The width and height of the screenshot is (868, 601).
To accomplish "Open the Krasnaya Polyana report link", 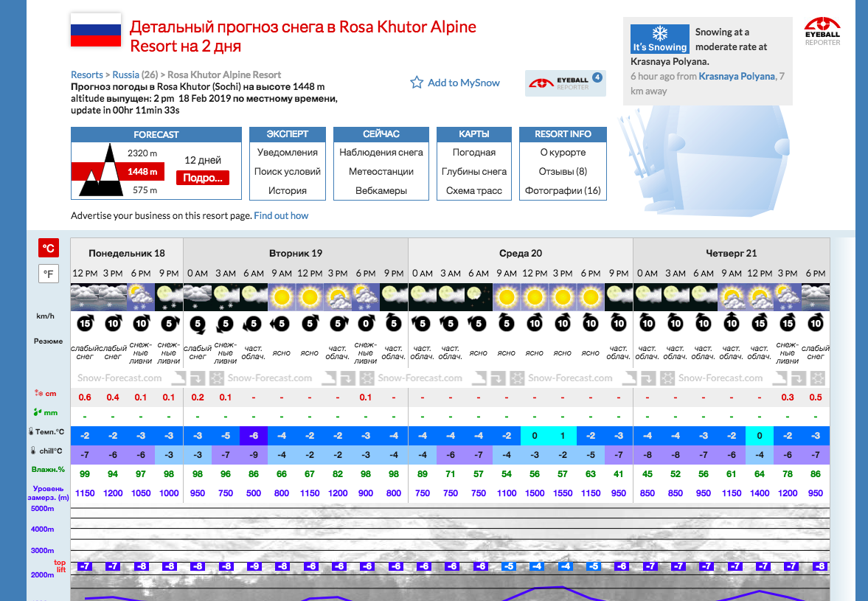I will [737, 77].
